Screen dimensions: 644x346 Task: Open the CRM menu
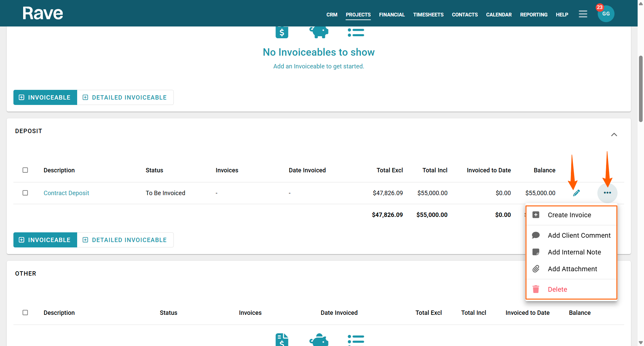click(332, 15)
